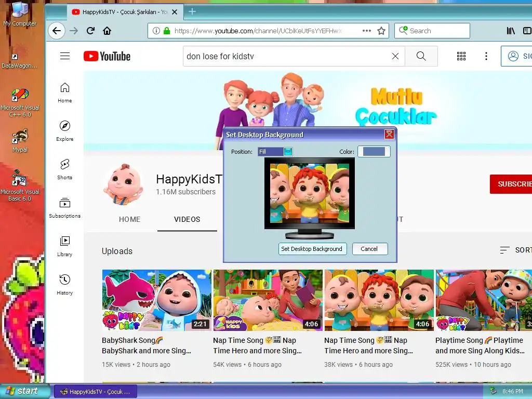The width and height of the screenshot is (532, 399).
Task: Click the 8:46 PM taskbar clock
Action: [x=513, y=391]
